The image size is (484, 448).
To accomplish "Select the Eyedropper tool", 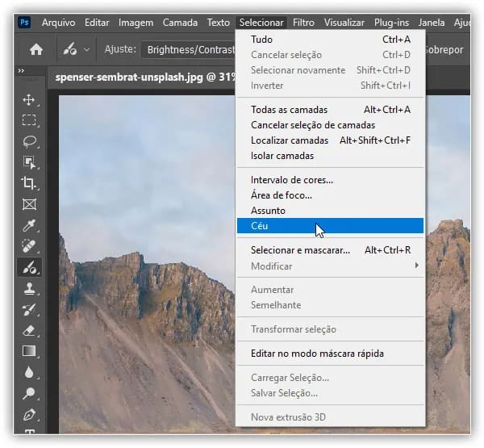I will 29,225.
